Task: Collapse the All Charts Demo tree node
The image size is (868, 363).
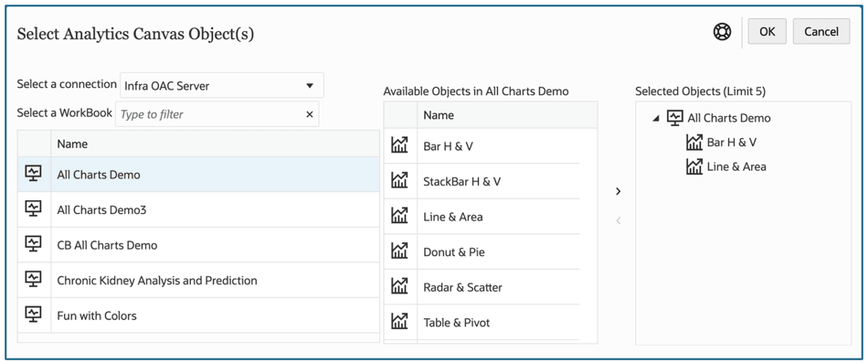Action: point(655,119)
